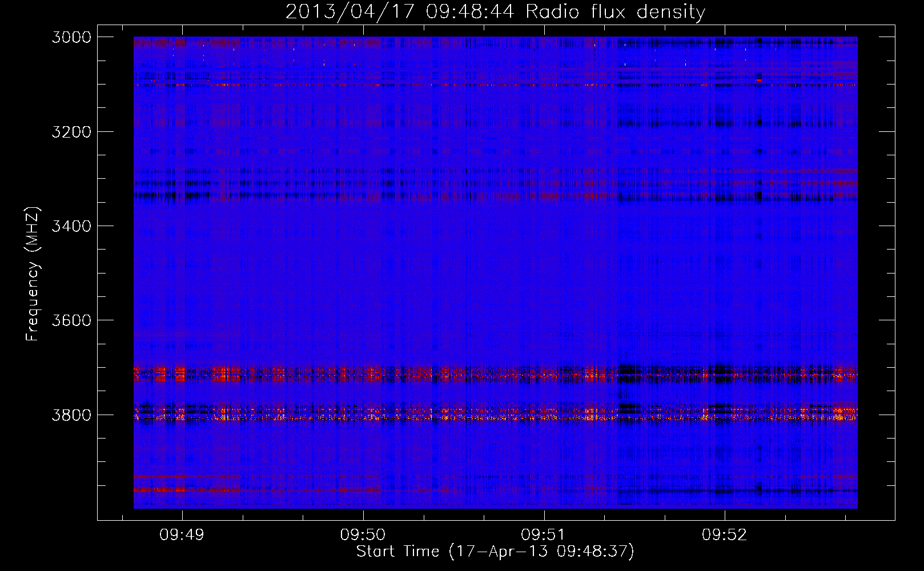Screen dimensions: 924x571
Task: Select the 3200 frequency axis label
Action: tap(71, 132)
